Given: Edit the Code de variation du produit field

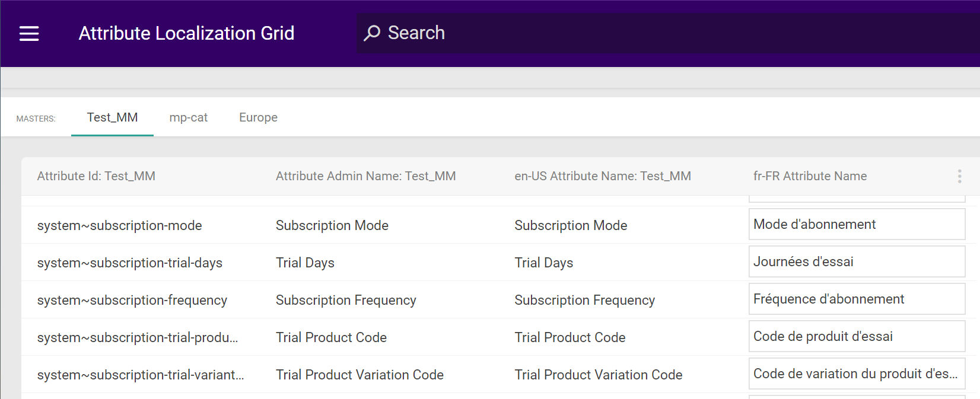Looking at the screenshot, I should (x=857, y=374).
